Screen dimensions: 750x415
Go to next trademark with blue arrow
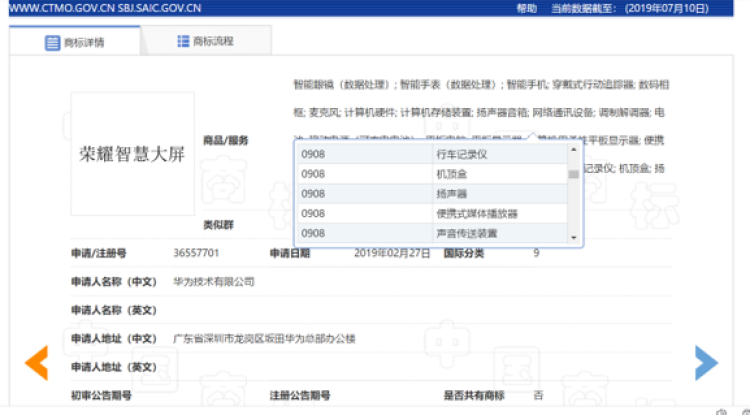pos(706,363)
